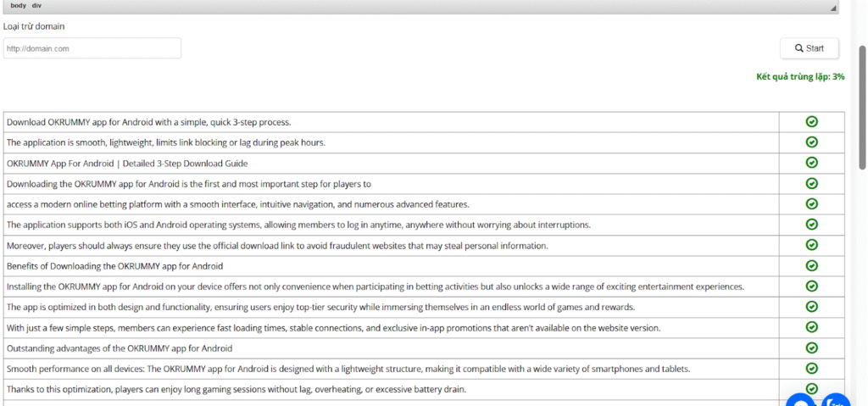Click the check icon for the 'Download OKRUMMY app' row
Viewport: 868px width, 406px height.
click(811, 122)
